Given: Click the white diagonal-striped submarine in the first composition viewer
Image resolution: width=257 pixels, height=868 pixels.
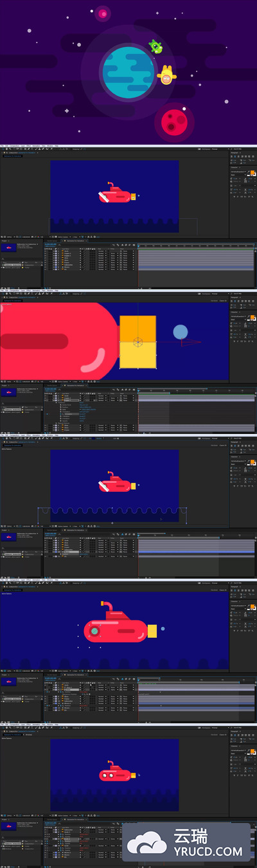Looking at the screenshot, I should (x=116, y=194).
